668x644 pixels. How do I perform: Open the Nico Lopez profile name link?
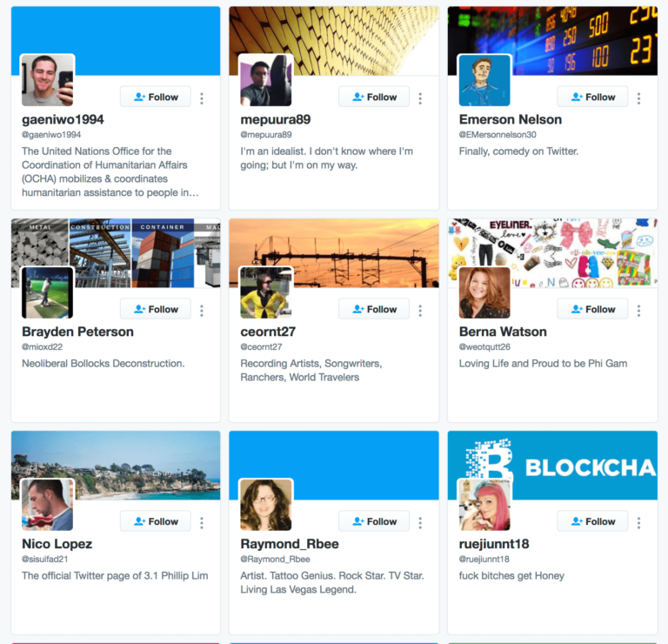57,544
